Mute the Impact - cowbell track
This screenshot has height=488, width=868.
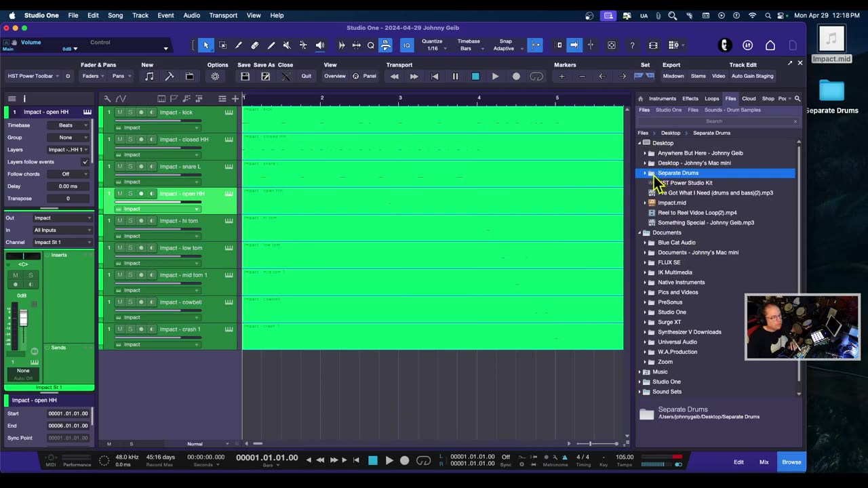[x=120, y=302]
